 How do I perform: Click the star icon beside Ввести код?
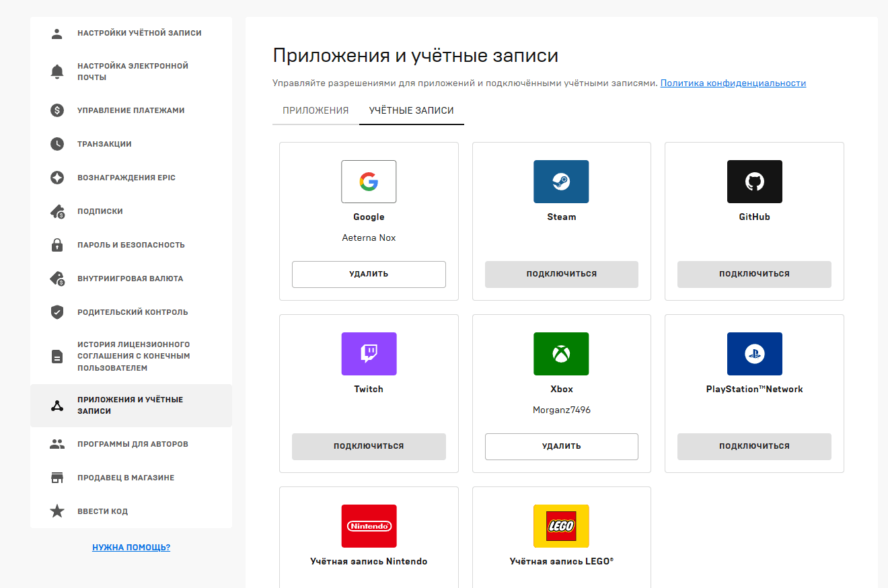[x=57, y=511]
